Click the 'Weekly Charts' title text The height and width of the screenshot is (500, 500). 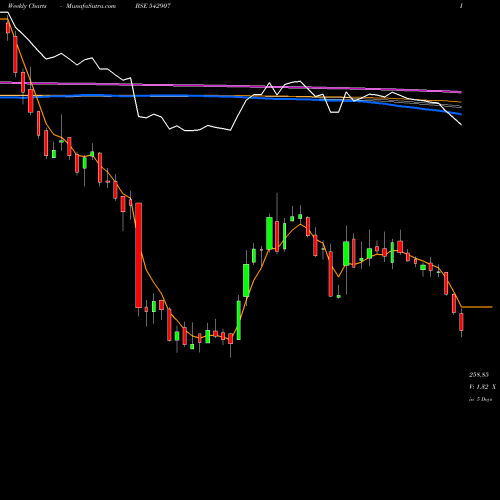click(27, 6)
